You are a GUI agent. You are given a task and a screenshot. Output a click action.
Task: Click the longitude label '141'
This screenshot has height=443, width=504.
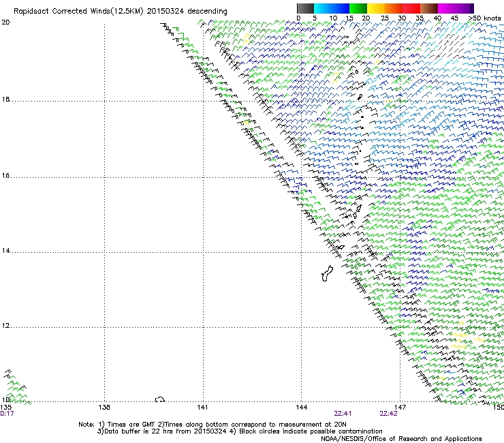(202, 408)
